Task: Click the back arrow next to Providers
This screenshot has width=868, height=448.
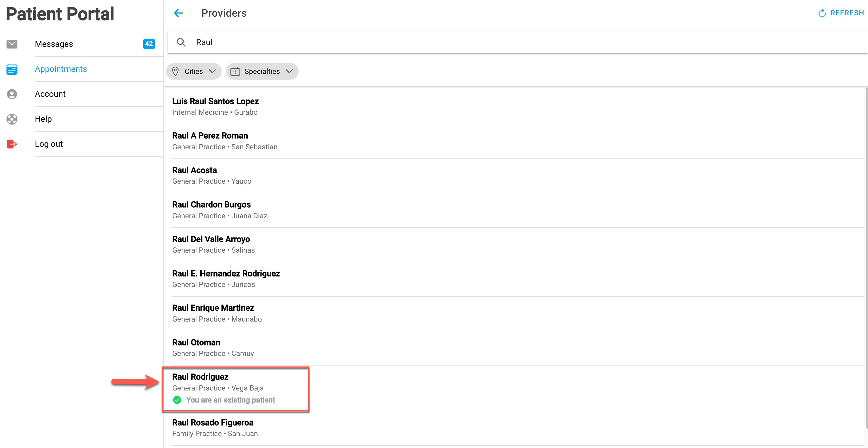Action: point(178,13)
